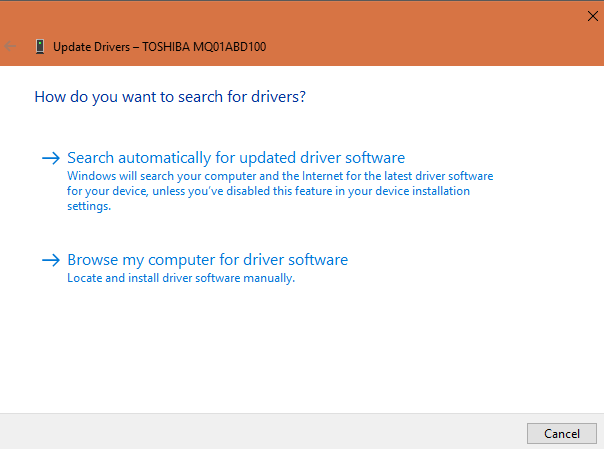Click the blank white area below Browse option
The width and height of the screenshot is (604, 449).
300,350
